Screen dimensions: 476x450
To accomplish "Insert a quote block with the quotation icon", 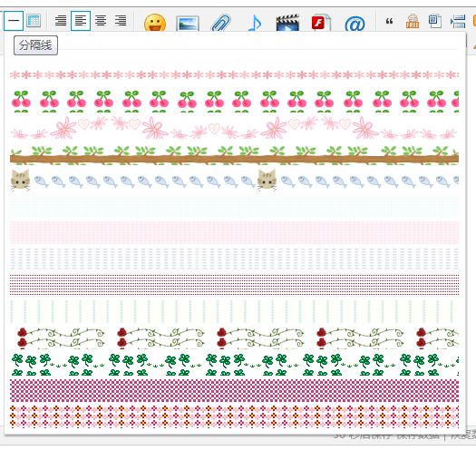I will tap(389, 21).
